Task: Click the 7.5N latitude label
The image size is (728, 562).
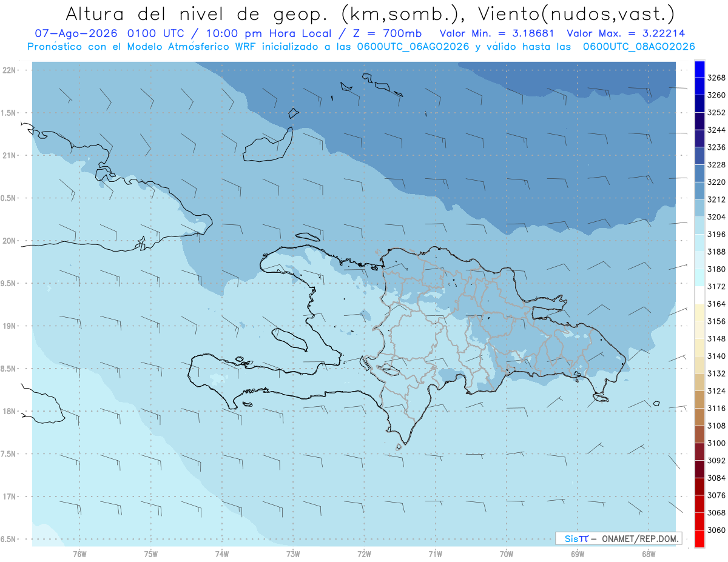Action: coord(9,454)
